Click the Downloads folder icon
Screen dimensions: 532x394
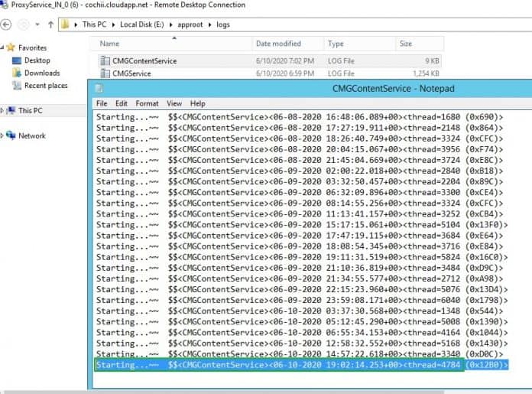pyautogui.click(x=17, y=73)
